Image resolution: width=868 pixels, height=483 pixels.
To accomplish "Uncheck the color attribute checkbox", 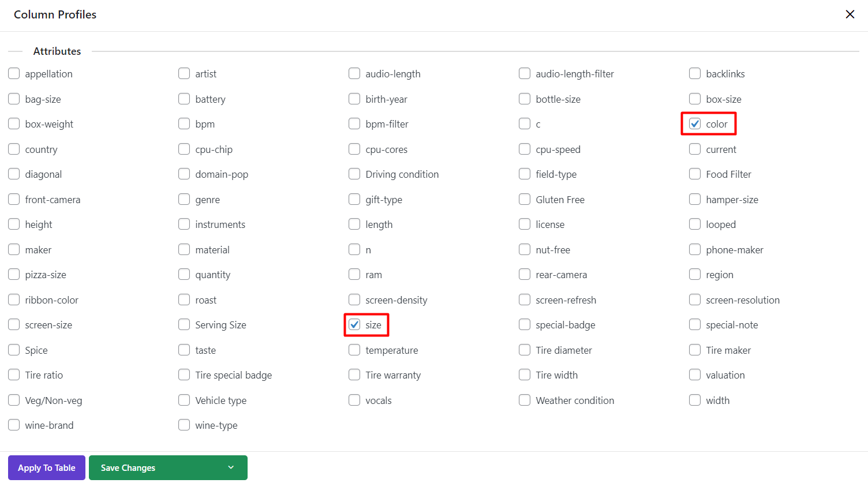I will tap(695, 124).
